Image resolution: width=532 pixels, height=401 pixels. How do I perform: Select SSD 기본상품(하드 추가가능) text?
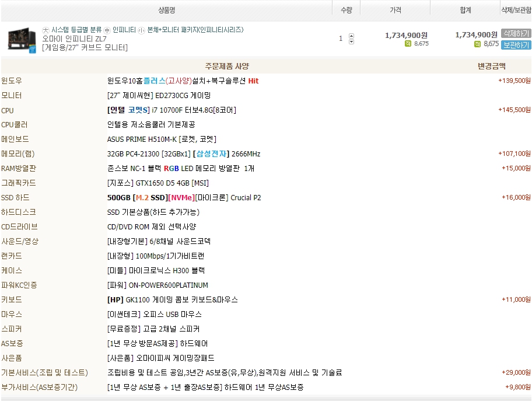tap(153, 212)
